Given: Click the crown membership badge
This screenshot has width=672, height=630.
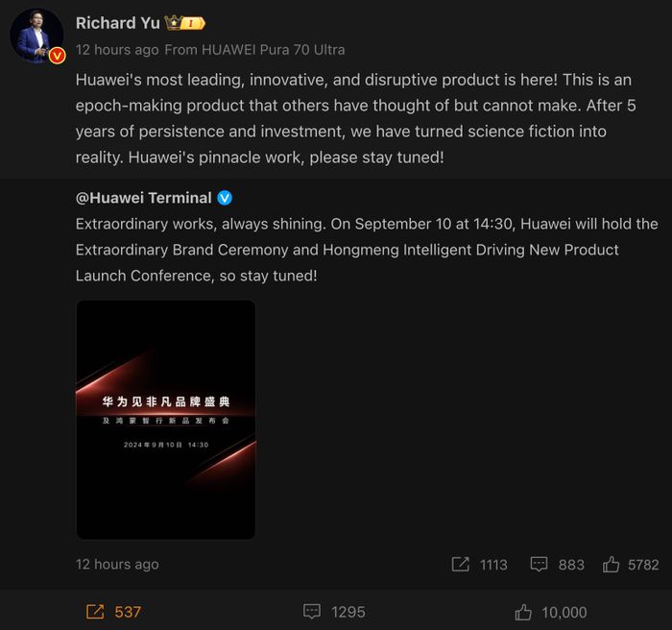Looking at the screenshot, I should [184, 23].
